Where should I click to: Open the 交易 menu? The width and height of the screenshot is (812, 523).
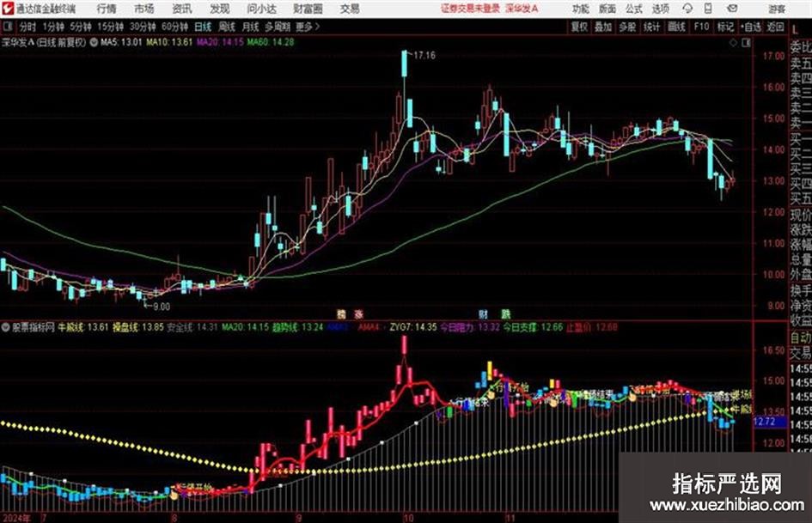350,9
